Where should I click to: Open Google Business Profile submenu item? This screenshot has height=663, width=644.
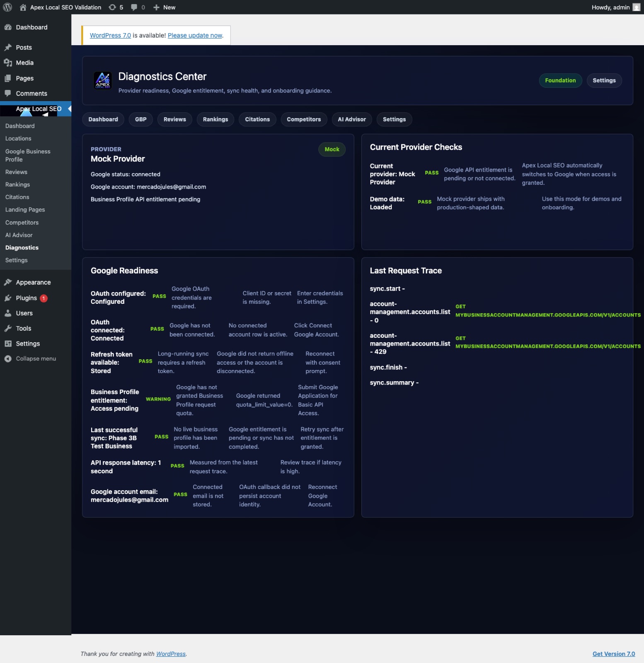28,155
